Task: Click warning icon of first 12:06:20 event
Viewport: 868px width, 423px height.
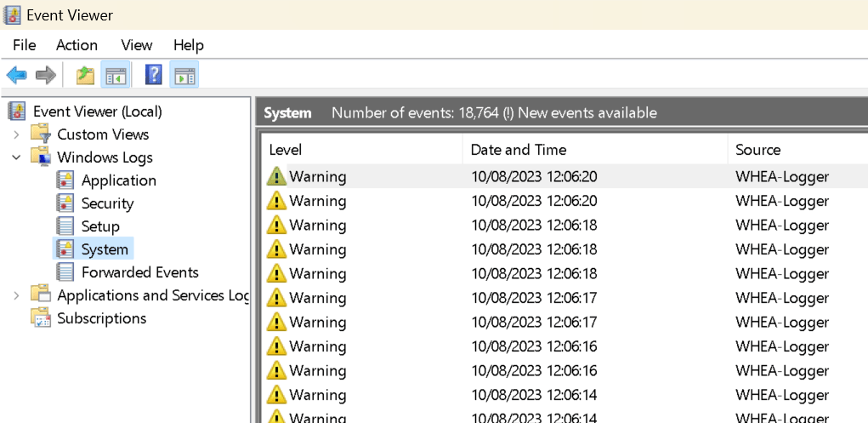Action: 276,176
